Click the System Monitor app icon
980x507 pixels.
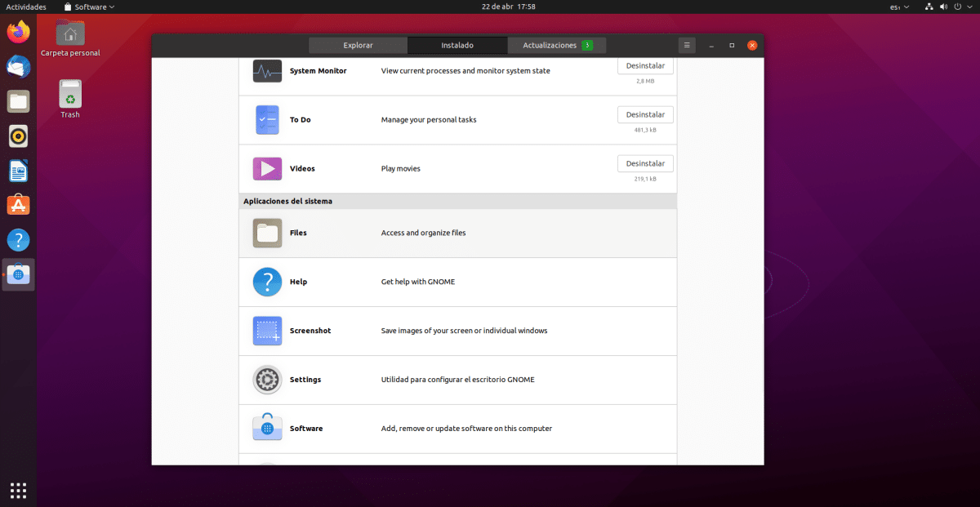coord(267,71)
